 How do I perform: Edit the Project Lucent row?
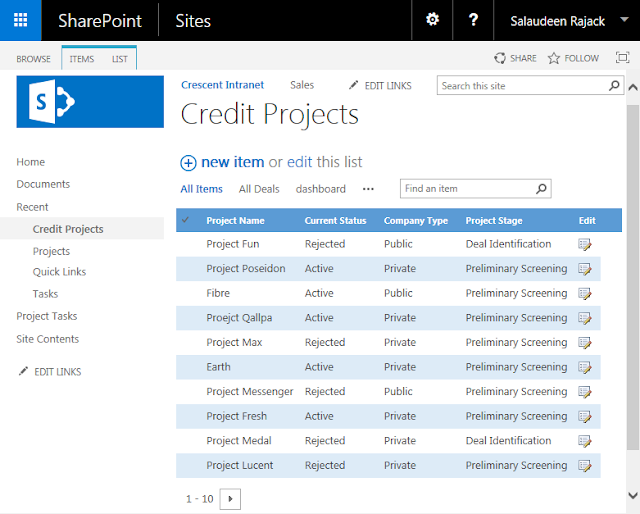tap(584, 465)
